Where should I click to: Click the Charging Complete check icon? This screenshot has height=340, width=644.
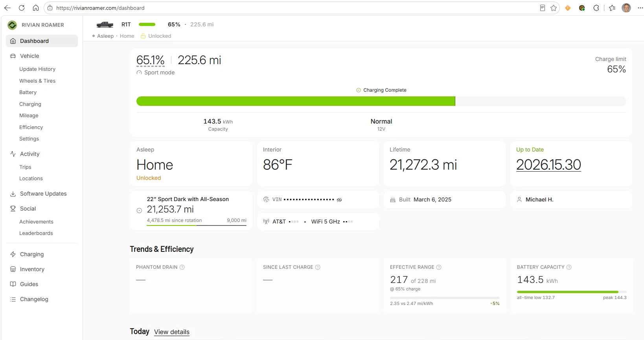359,90
